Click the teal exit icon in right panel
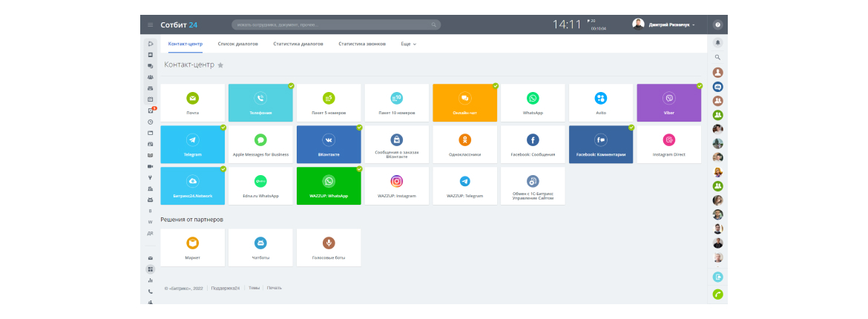This screenshot has width=868, height=319. 718,277
